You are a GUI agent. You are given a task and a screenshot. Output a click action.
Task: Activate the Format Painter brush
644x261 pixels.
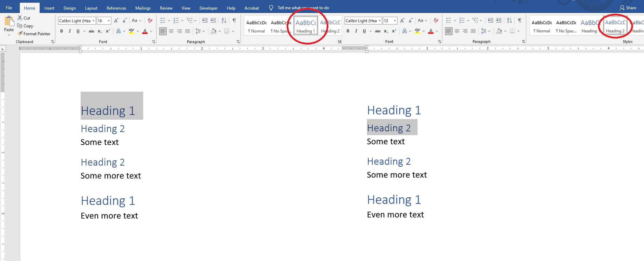(20, 34)
